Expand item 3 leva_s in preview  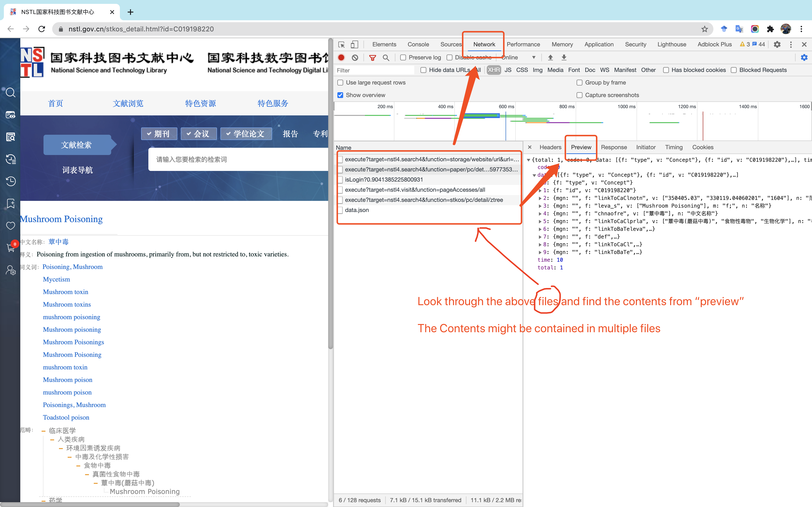(540, 206)
